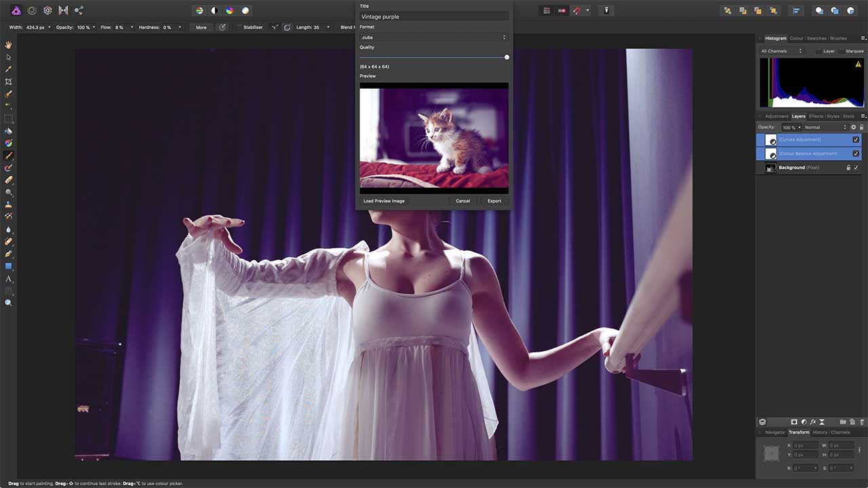
Task: Click the Load Preview Image button
Action: pos(384,201)
